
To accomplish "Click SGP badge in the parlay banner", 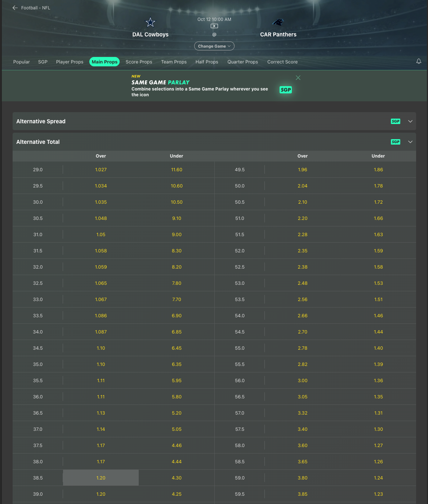I will 285,90.
